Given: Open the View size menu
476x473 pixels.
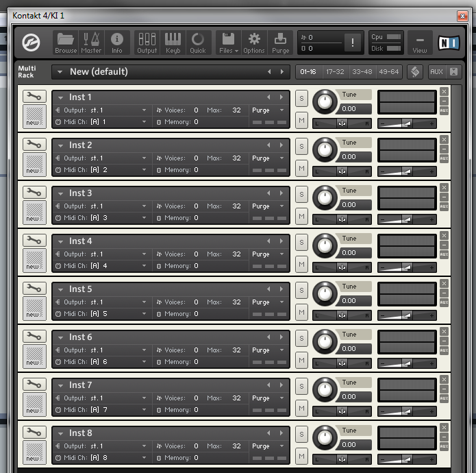Looking at the screenshot, I should tap(420, 43).
